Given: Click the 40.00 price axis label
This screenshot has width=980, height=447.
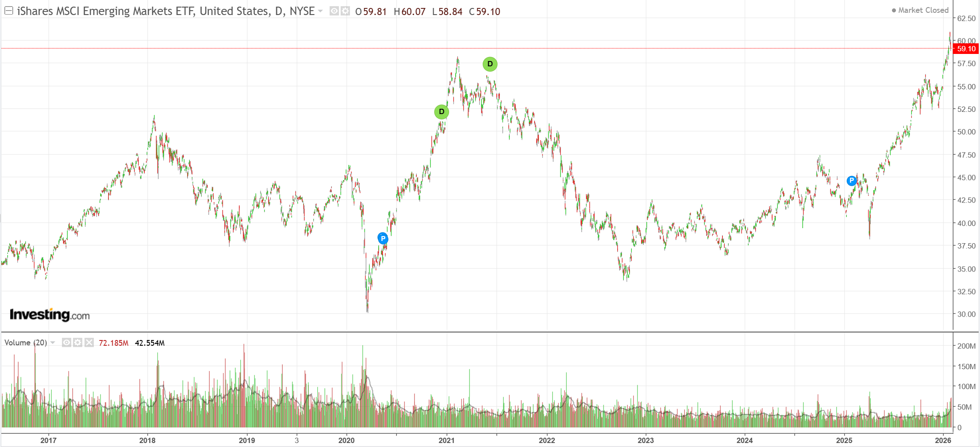Looking at the screenshot, I should coord(966,223).
